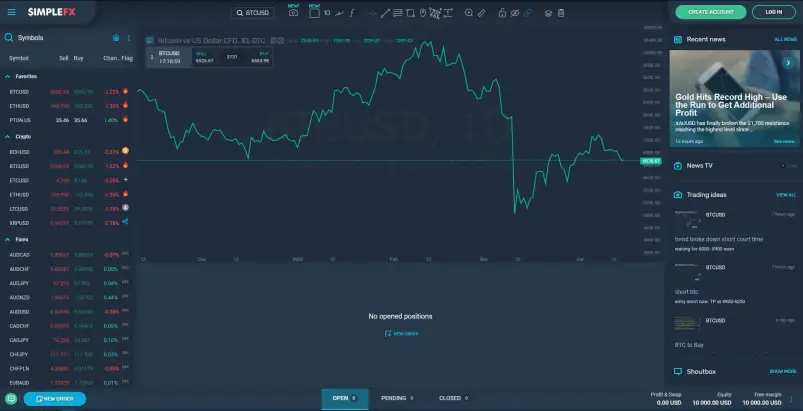Select the pattern drawing tool
Viewport: 803px width, 411px height.
click(x=435, y=13)
